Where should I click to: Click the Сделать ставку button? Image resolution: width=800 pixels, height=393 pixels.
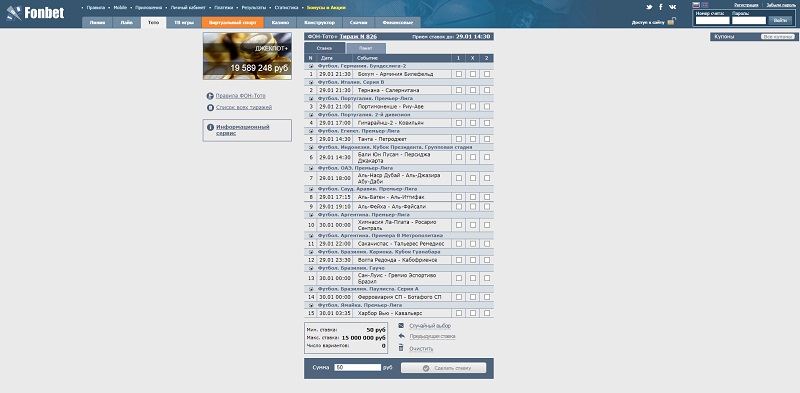pyautogui.click(x=443, y=368)
